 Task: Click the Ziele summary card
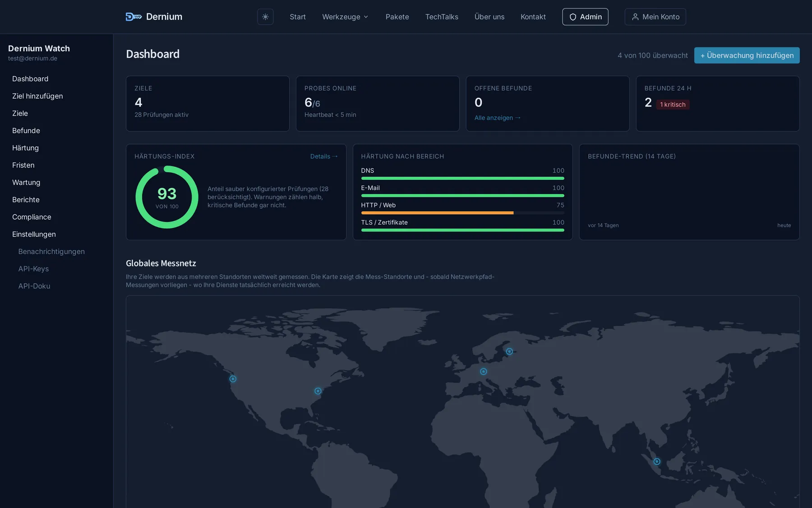pos(208,103)
